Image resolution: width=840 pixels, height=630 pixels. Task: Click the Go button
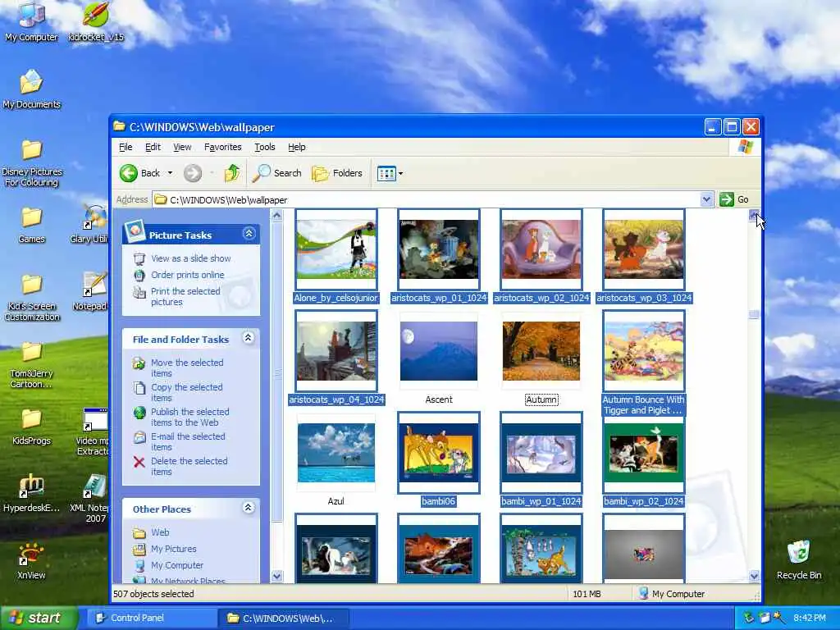734,199
